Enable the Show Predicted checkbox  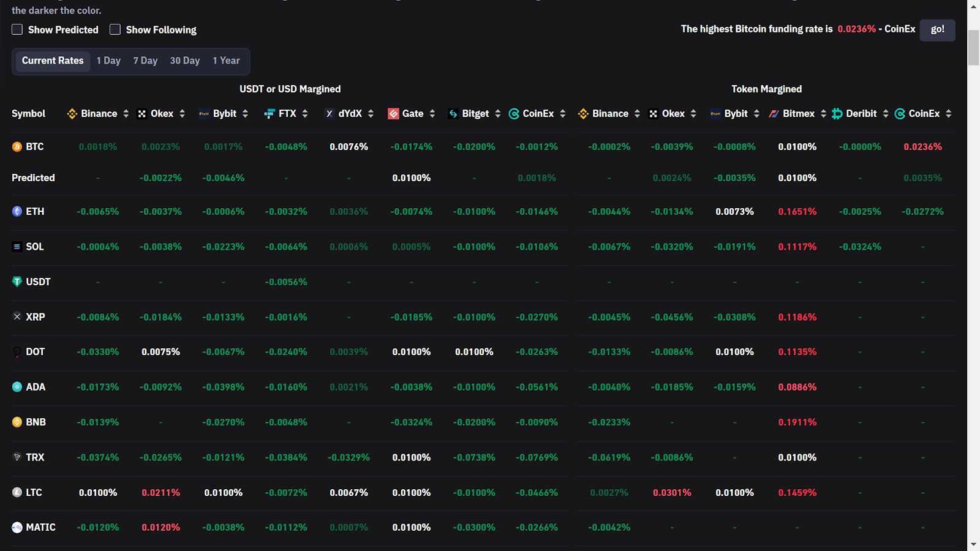[17, 29]
